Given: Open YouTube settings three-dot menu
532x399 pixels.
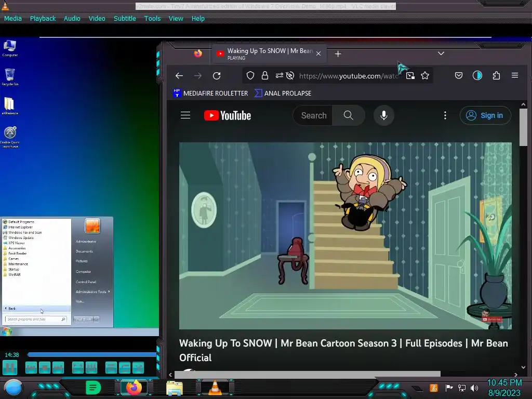Looking at the screenshot, I should tap(445, 115).
